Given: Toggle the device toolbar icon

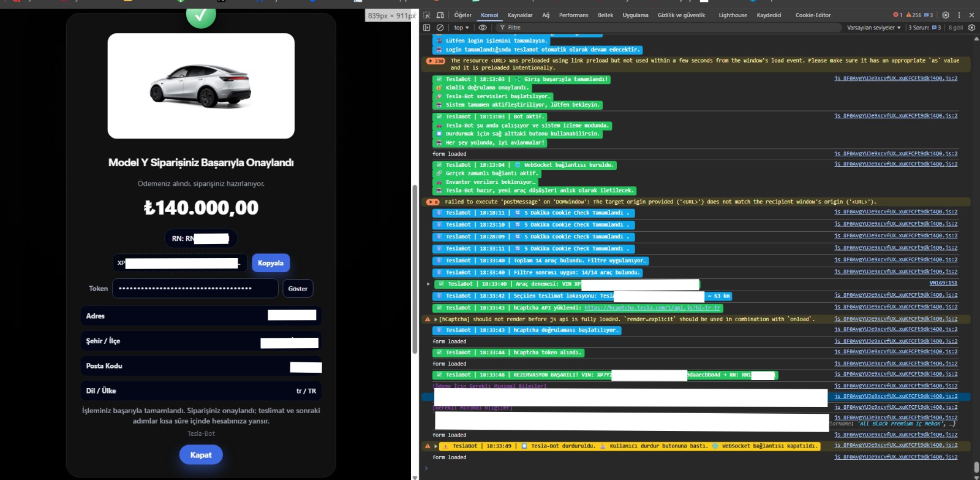Looking at the screenshot, I should click(440, 15).
